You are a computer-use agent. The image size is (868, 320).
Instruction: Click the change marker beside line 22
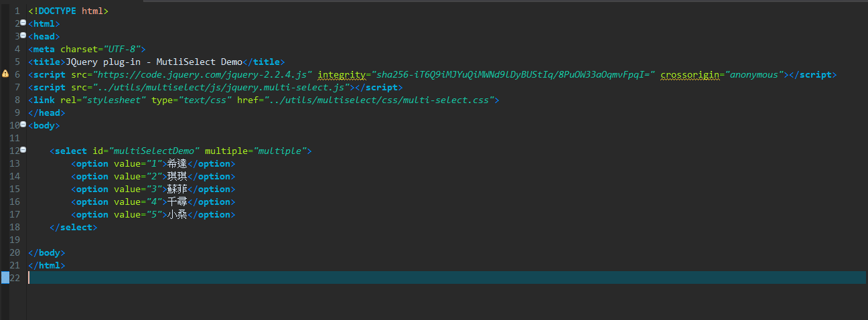5,278
